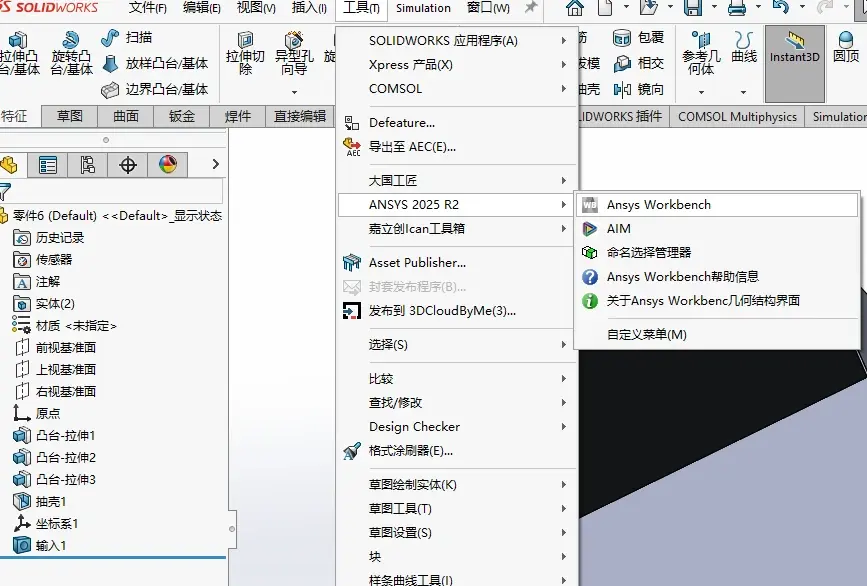Click the Mirror (镜向) feature icon

623,89
